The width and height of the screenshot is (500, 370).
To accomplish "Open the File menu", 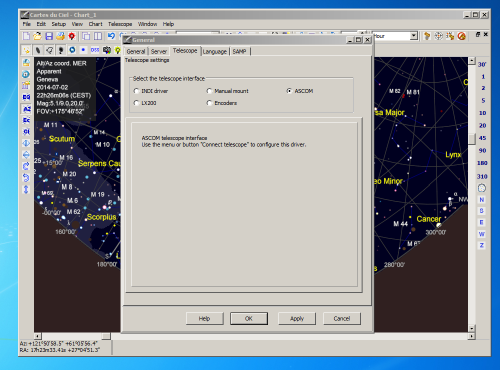I will (x=27, y=24).
